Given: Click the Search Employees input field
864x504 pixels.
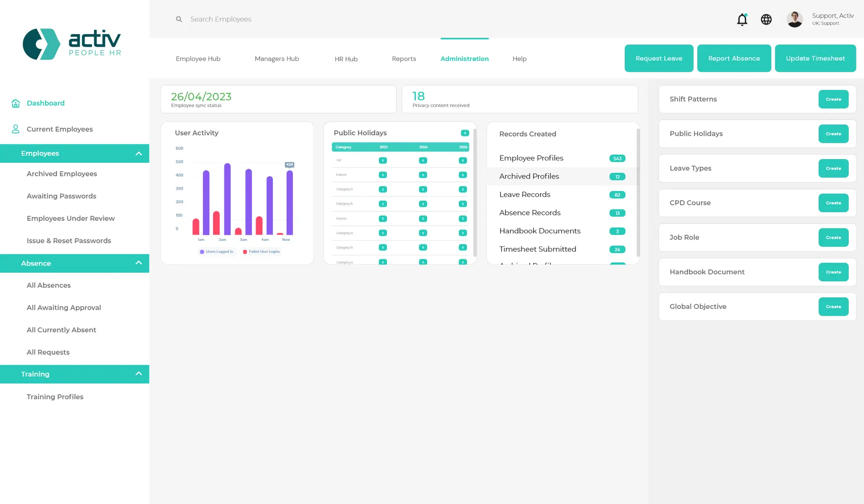Looking at the screenshot, I should [x=220, y=19].
